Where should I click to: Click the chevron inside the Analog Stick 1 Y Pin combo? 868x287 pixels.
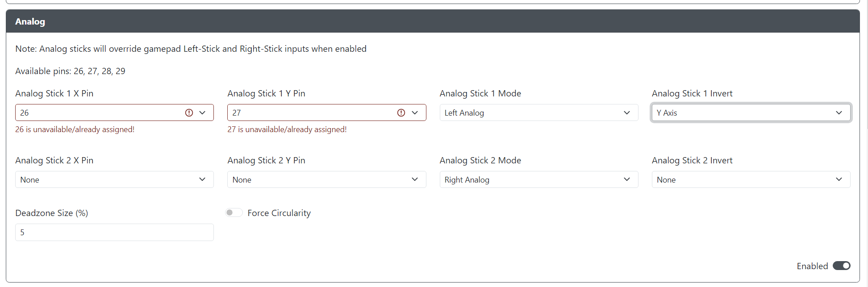pyautogui.click(x=414, y=112)
